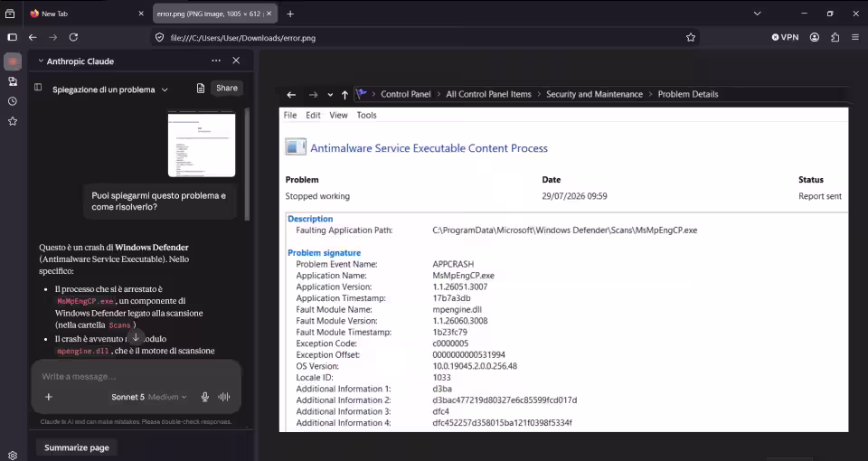Close the error.png tab
This screenshot has height=461, width=868.
pyautogui.click(x=269, y=14)
